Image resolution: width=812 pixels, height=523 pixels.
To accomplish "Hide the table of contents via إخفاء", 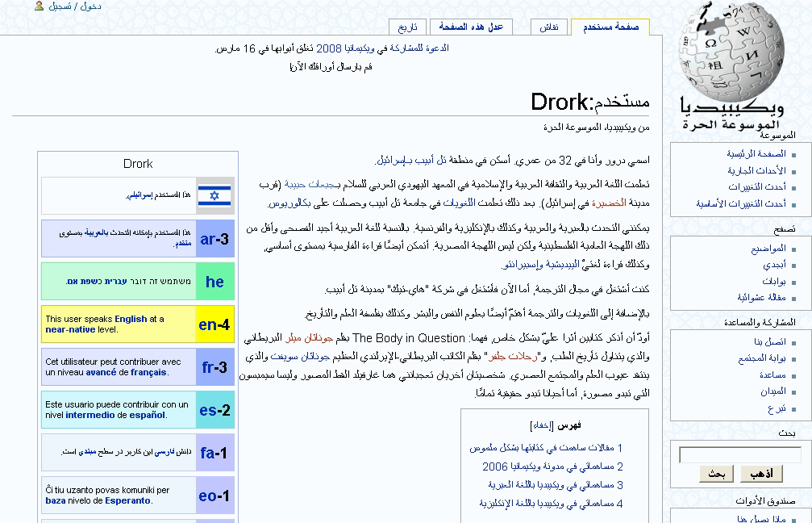I will [541, 425].
